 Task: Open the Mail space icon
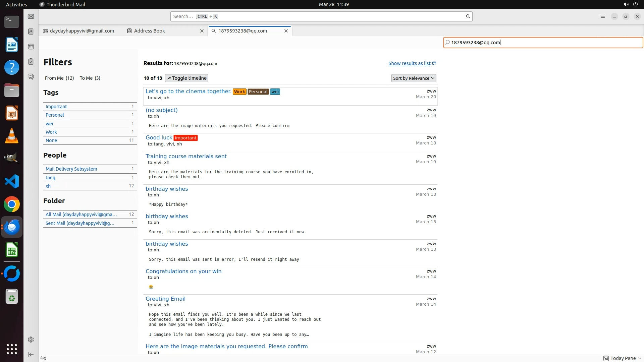pyautogui.click(x=31, y=16)
